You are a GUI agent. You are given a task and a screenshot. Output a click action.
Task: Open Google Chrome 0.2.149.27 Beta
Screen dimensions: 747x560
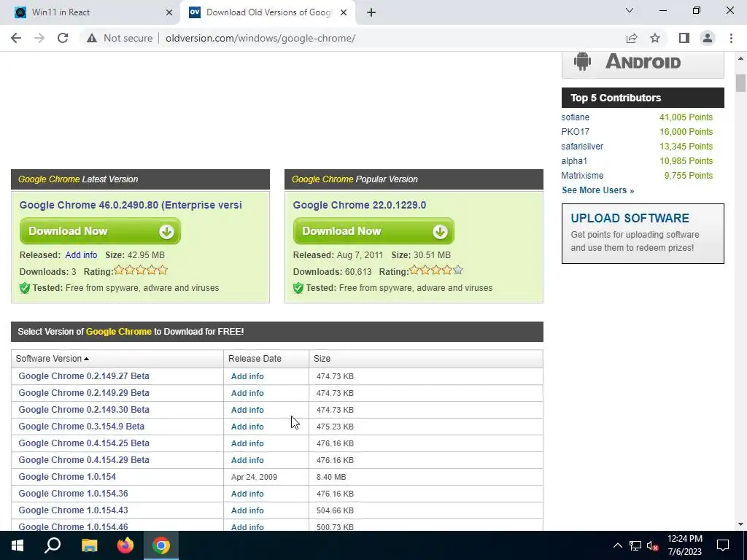click(84, 376)
